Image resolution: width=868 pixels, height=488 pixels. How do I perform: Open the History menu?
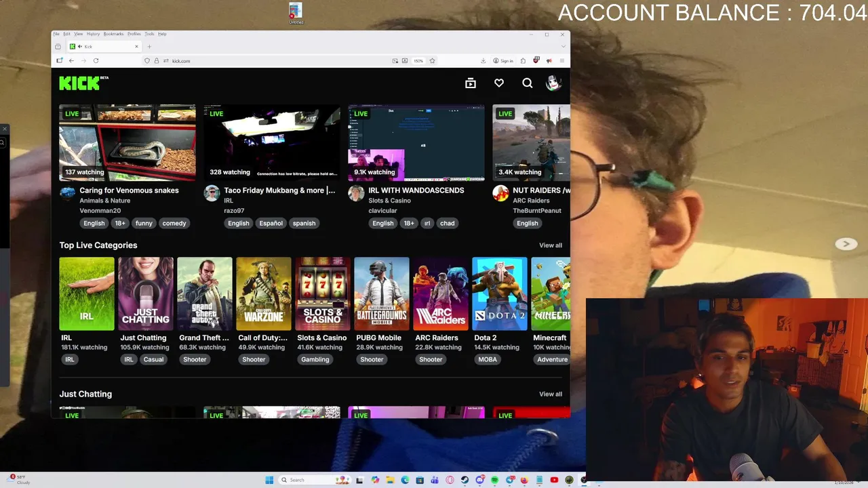coord(93,34)
